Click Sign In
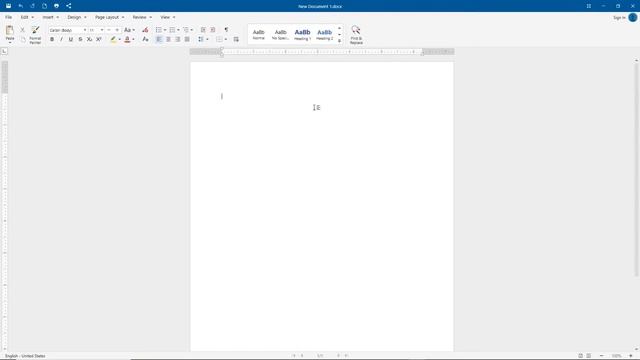The height and width of the screenshot is (360, 640). 619,18
